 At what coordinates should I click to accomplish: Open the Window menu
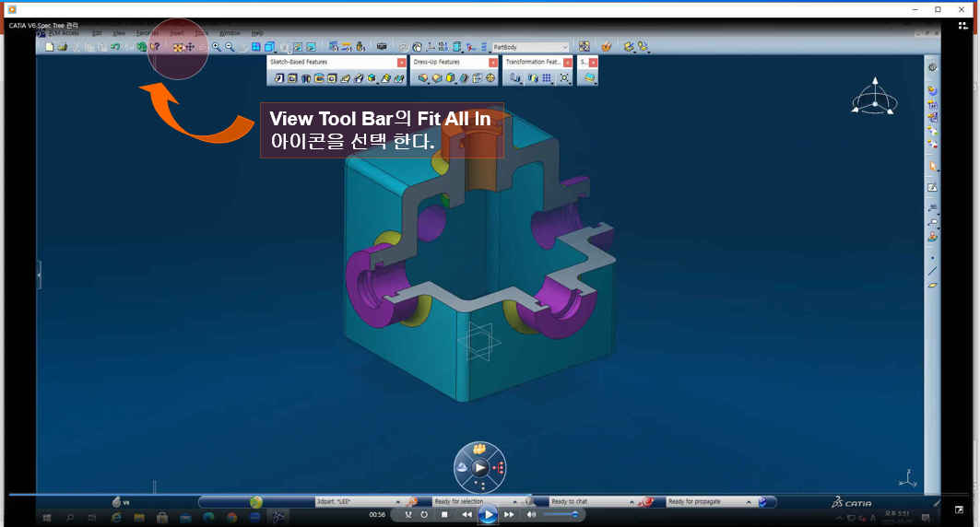tap(230, 33)
